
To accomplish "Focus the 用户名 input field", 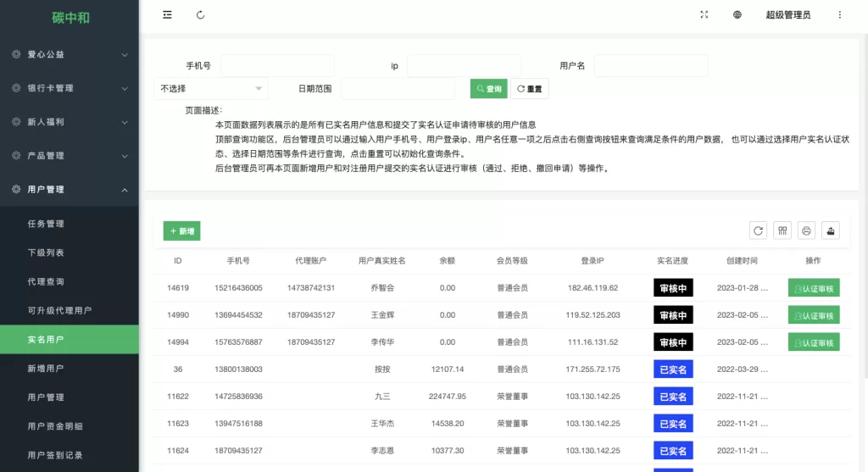I will pyautogui.click(x=651, y=65).
